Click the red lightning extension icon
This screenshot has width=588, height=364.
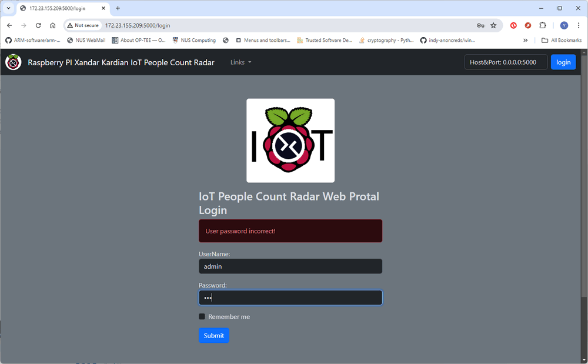coord(528,25)
